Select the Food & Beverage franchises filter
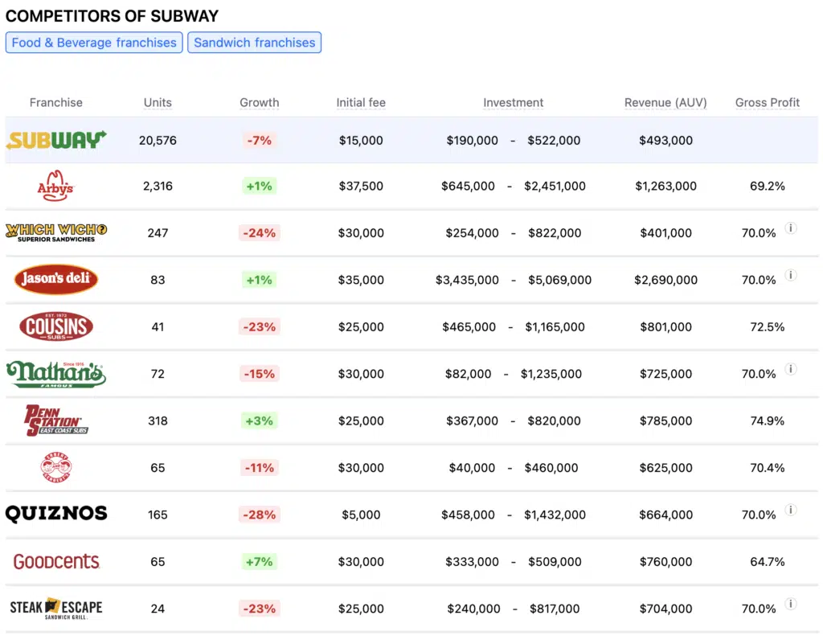Screen dimensions: 823x644 pos(93,42)
